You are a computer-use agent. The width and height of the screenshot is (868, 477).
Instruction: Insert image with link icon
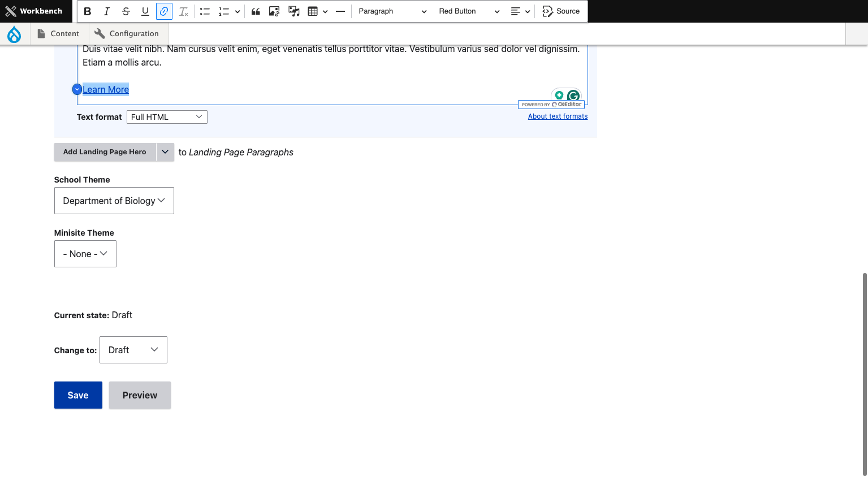point(274,11)
